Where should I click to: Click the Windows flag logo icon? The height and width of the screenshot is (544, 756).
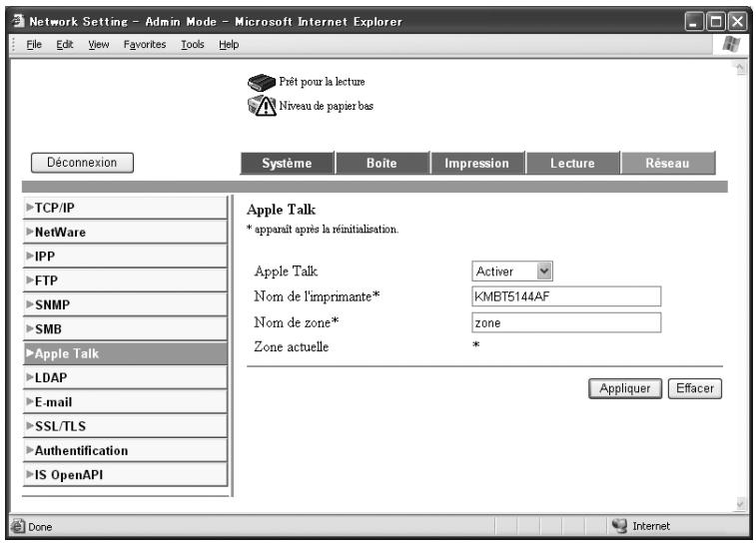pyautogui.click(x=731, y=44)
